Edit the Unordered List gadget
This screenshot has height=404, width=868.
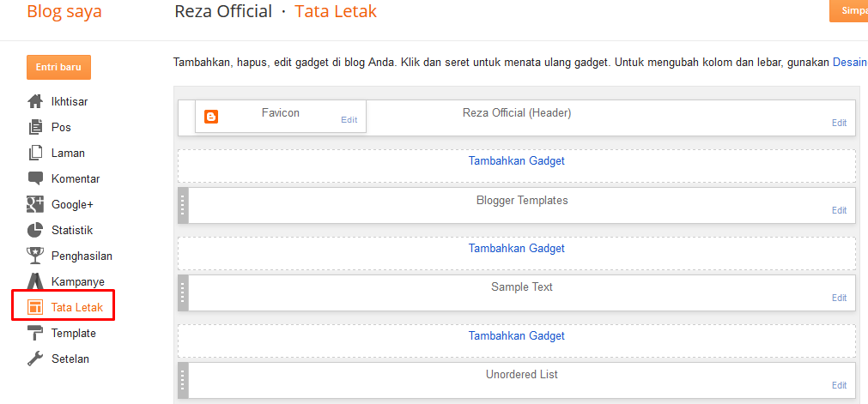pyautogui.click(x=839, y=385)
